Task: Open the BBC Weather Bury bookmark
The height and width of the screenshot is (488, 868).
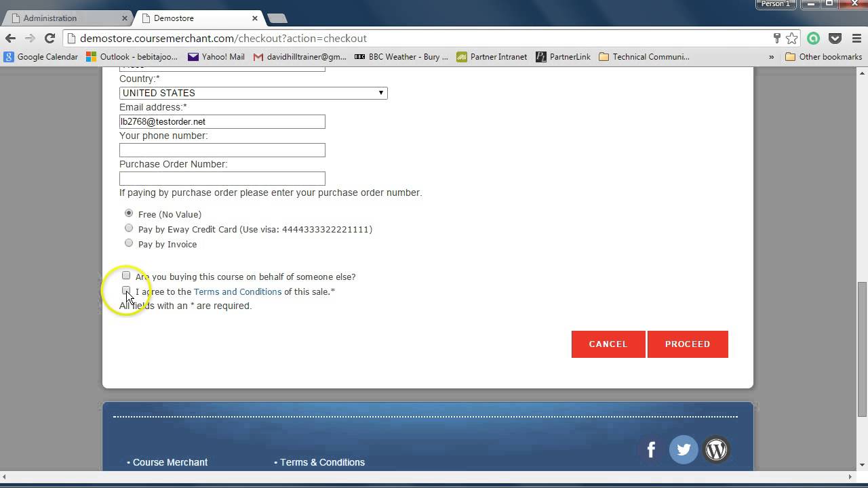Action: click(401, 57)
